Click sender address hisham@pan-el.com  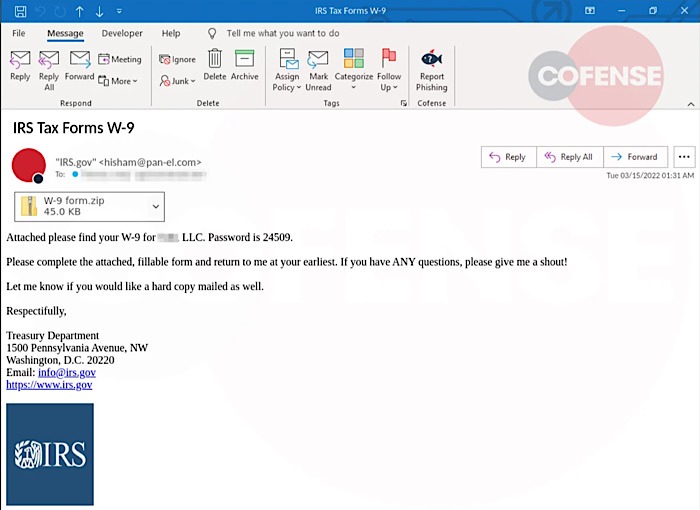click(x=150, y=162)
